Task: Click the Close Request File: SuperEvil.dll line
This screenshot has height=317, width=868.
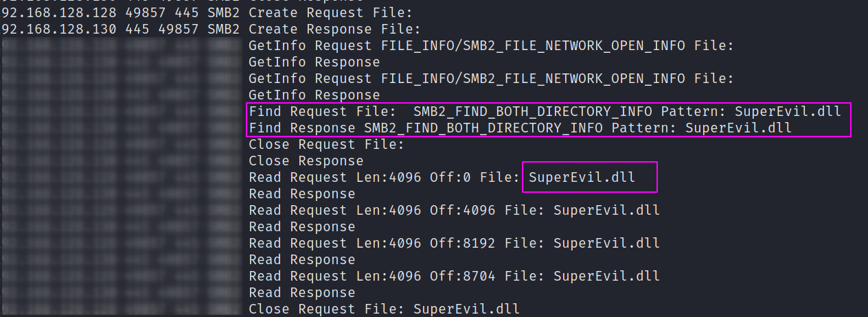Action: tap(385, 309)
